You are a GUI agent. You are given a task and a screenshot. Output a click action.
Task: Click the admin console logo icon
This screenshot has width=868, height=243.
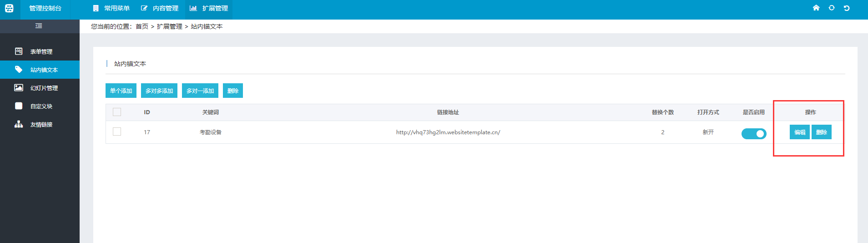pyautogui.click(x=9, y=8)
